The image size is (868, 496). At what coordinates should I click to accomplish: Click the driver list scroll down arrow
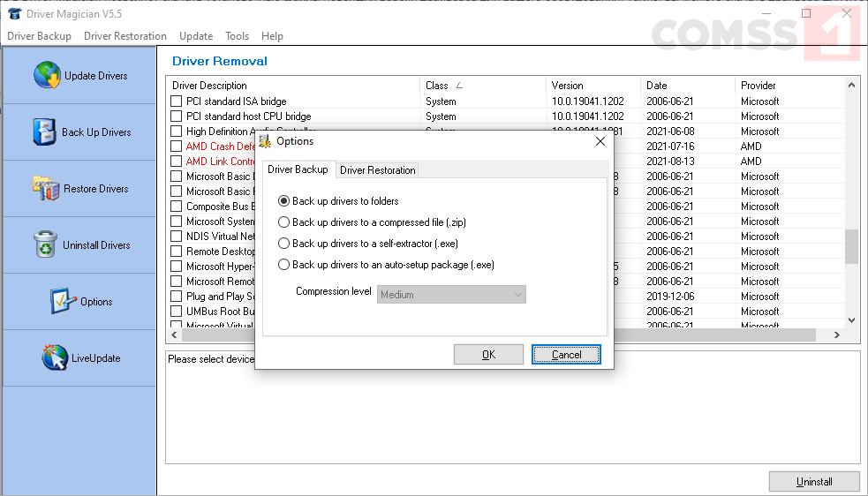point(851,320)
